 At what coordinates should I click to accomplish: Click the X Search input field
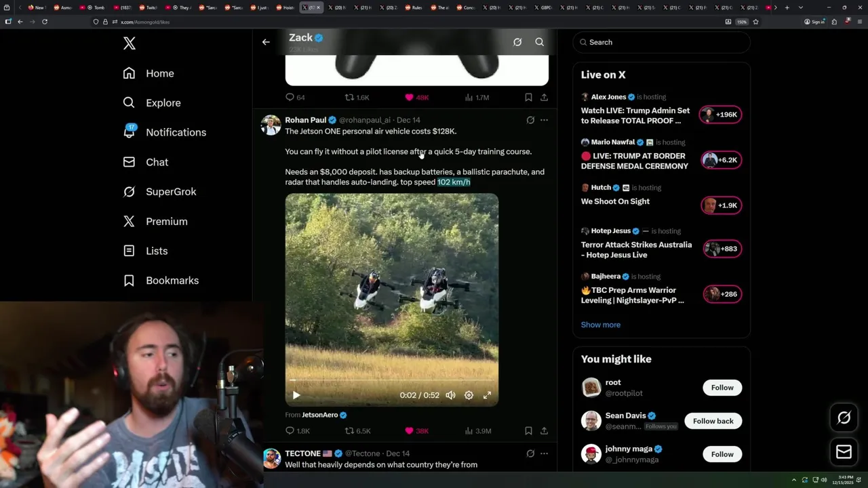(662, 42)
